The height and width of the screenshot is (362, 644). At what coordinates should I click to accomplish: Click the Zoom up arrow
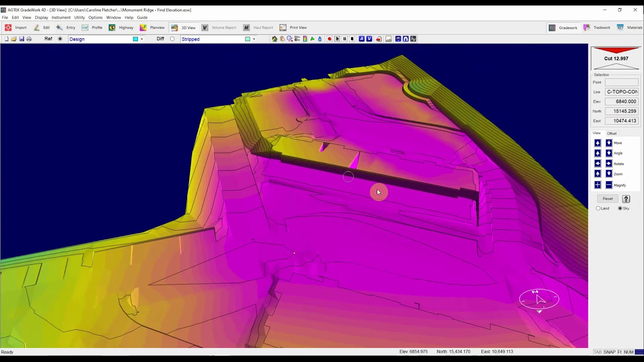[x=598, y=173]
